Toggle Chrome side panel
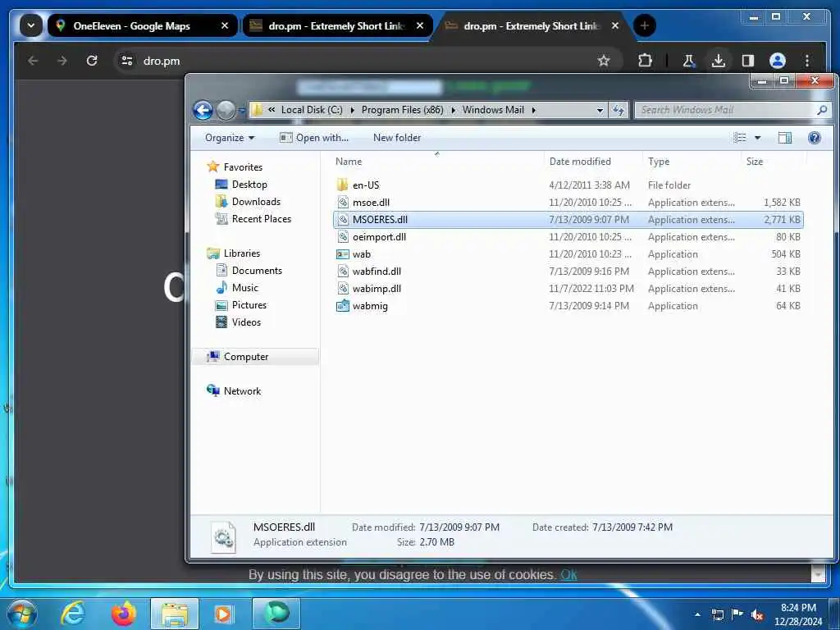This screenshot has width=840, height=630. pyautogui.click(x=748, y=61)
